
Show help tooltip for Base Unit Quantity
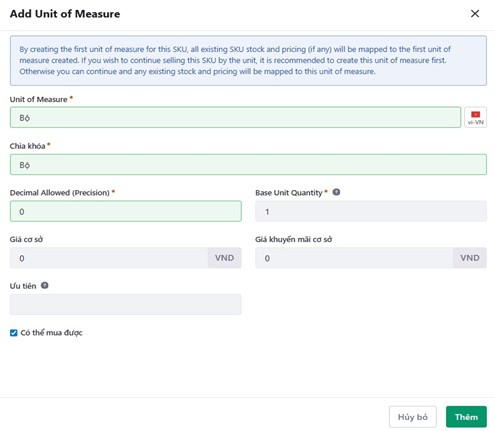[x=336, y=192]
